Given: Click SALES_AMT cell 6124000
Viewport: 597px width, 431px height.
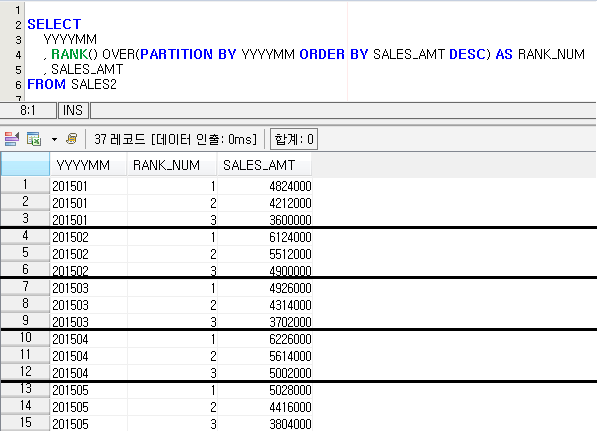Looking at the screenshot, I should click(x=265, y=237).
